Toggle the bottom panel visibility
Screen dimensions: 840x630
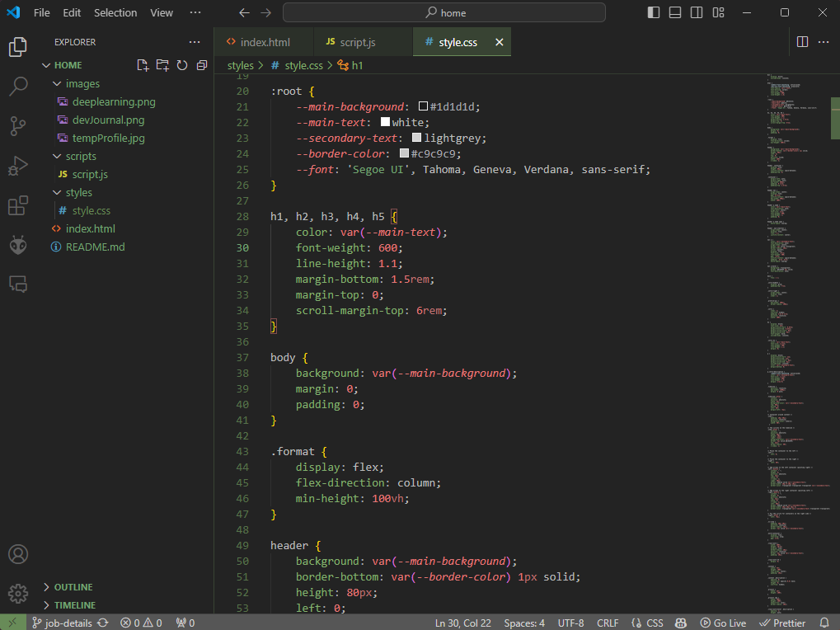tap(675, 12)
